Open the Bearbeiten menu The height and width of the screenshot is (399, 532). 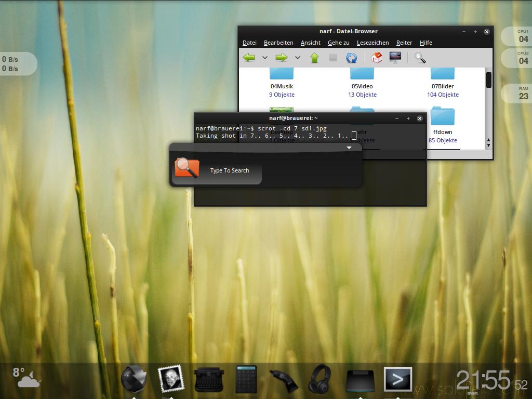[278, 43]
